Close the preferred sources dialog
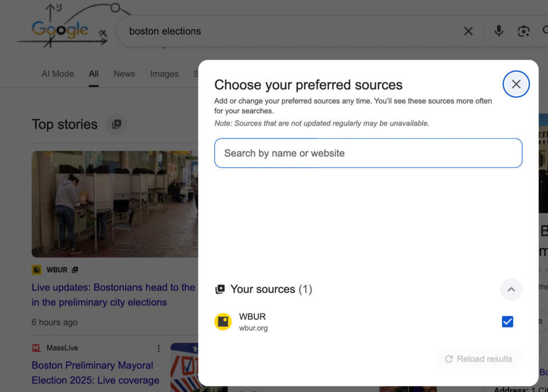Screen dimensions: 548x392 (516, 84)
